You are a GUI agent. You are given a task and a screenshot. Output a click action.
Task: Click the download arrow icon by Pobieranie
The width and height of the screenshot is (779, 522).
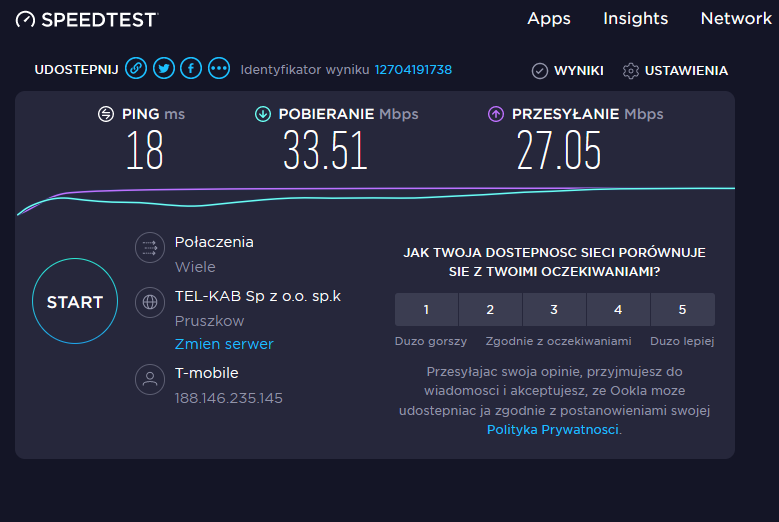(x=263, y=114)
